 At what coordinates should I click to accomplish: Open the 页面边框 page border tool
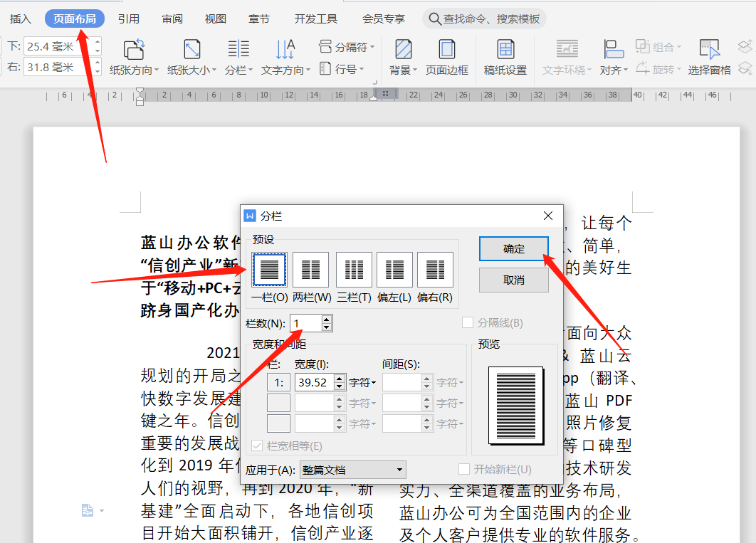coord(447,58)
